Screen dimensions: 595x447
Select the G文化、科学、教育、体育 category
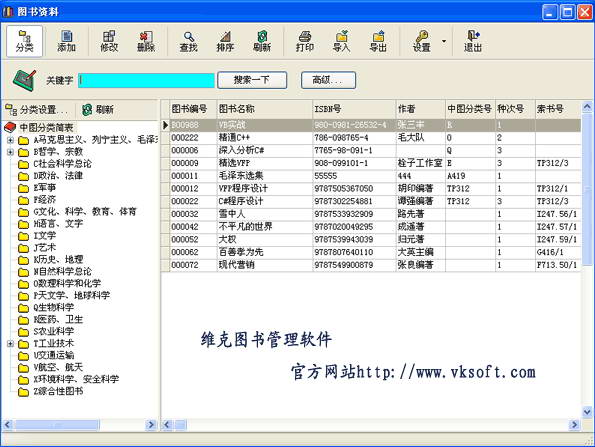click(x=85, y=212)
